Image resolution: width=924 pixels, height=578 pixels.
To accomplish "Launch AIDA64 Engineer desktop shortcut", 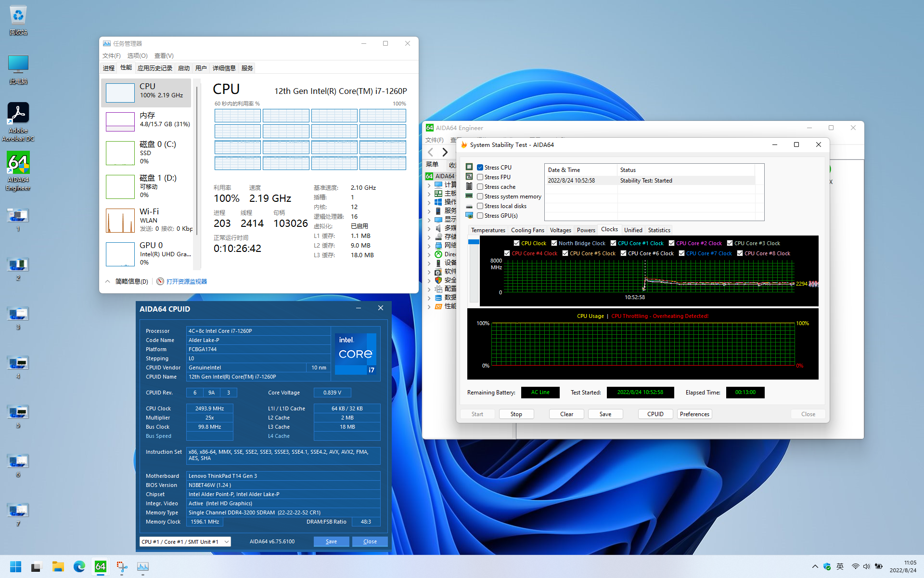I will click(18, 171).
